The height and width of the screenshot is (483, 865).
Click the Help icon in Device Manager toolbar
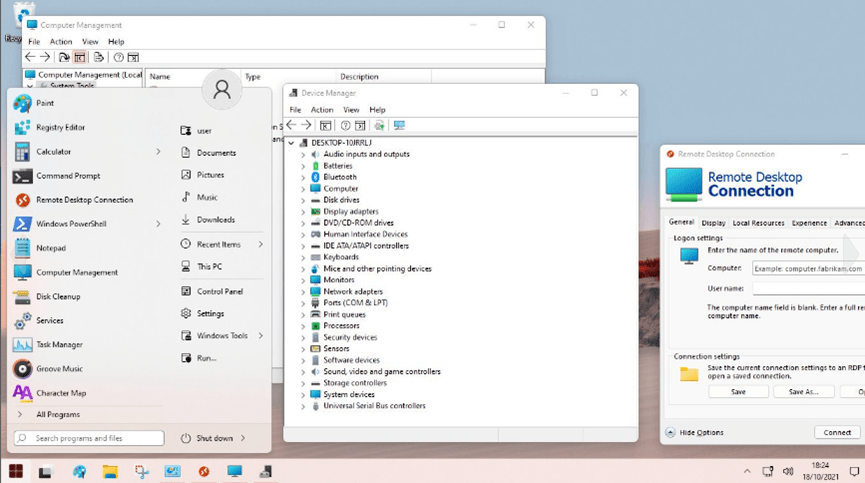[x=345, y=125]
